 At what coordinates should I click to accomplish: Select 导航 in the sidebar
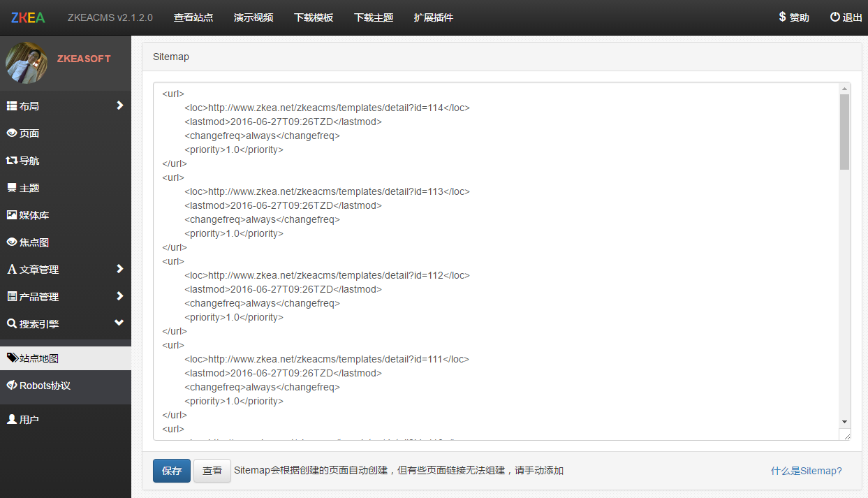29,160
